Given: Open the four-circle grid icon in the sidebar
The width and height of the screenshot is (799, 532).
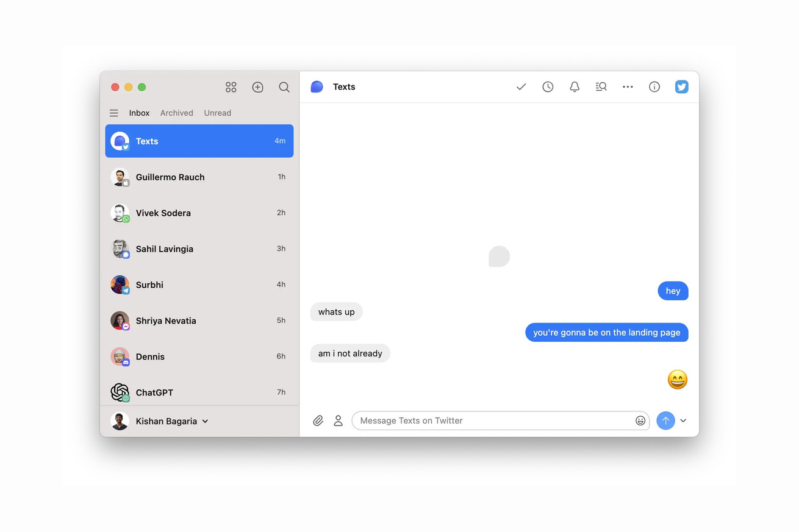Looking at the screenshot, I should 231,87.
